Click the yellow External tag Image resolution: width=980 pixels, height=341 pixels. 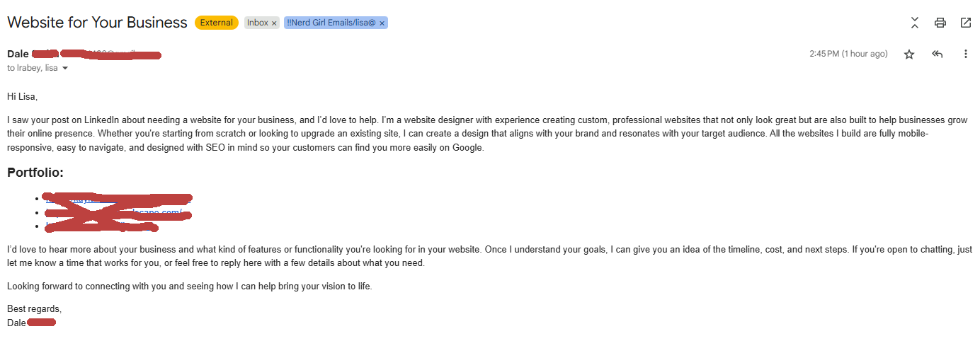217,23
